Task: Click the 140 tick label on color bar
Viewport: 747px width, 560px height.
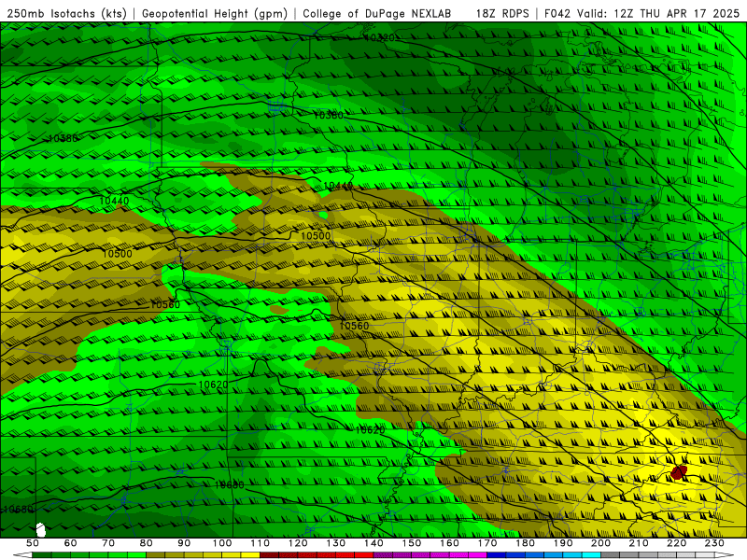Action: pos(373,543)
